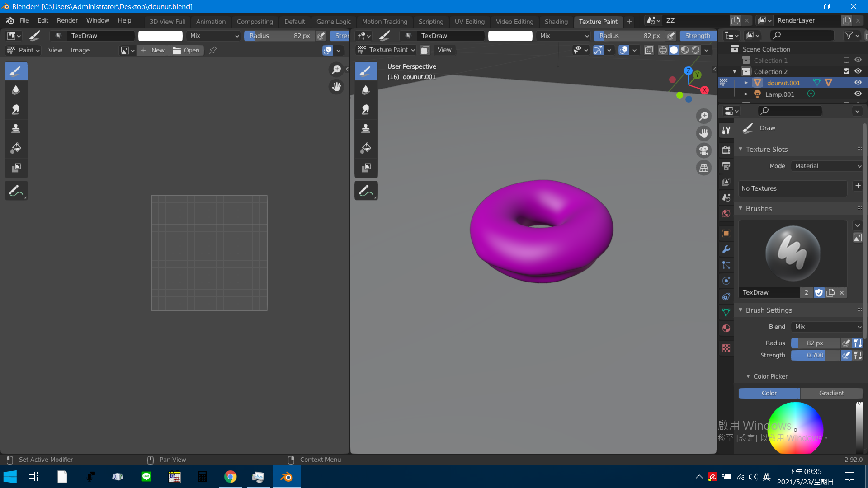The height and width of the screenshot is (488, 868).
Task: Select the Clone tool in the 3D viewport
Action: [366, 129]
